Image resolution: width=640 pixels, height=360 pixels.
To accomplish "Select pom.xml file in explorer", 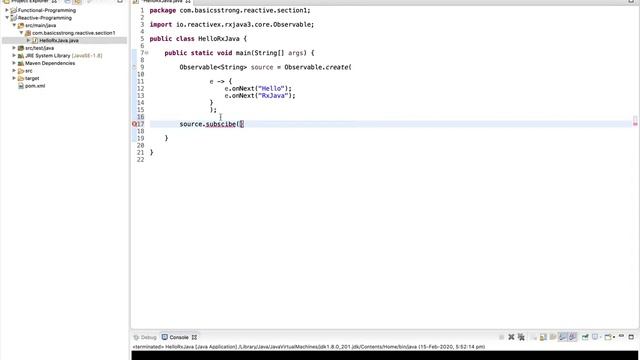I will (35, 86).
